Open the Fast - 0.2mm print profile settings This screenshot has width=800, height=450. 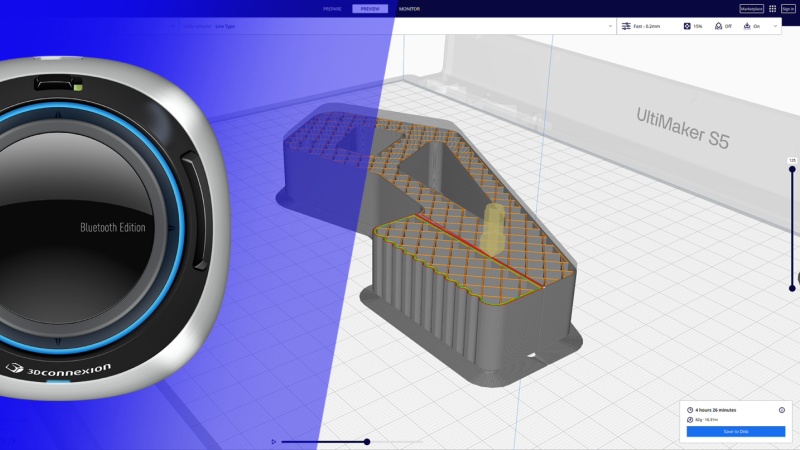pos(641,26)
